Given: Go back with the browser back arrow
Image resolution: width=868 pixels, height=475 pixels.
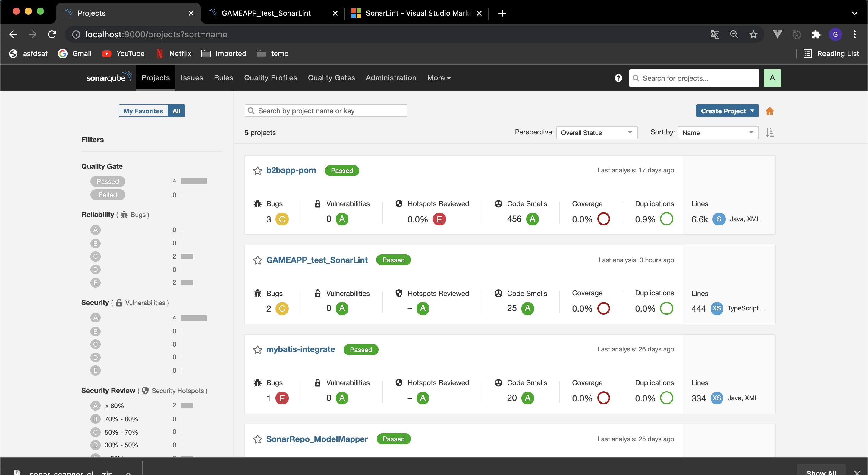Looking at the screenshot, I should tap(13, 34).
